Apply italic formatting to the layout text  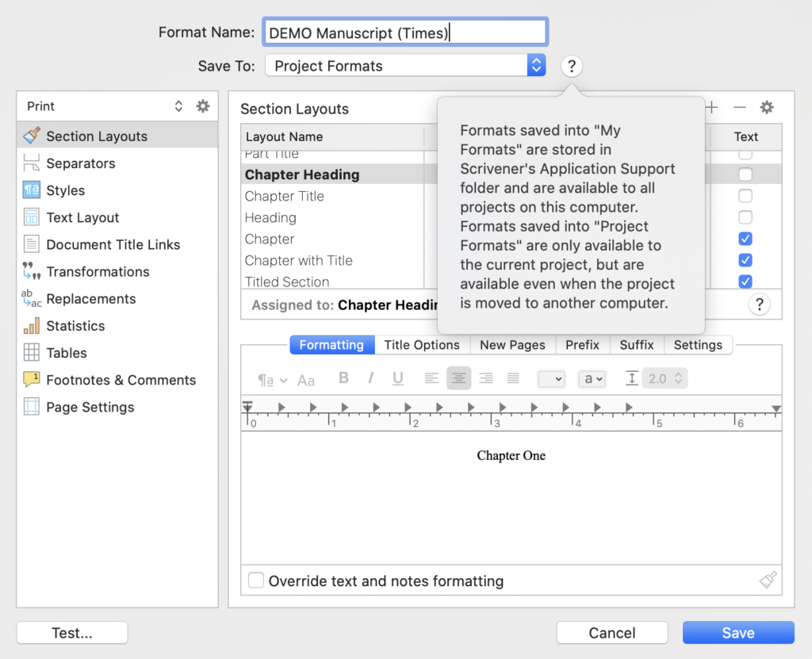(x=370, y=378)
